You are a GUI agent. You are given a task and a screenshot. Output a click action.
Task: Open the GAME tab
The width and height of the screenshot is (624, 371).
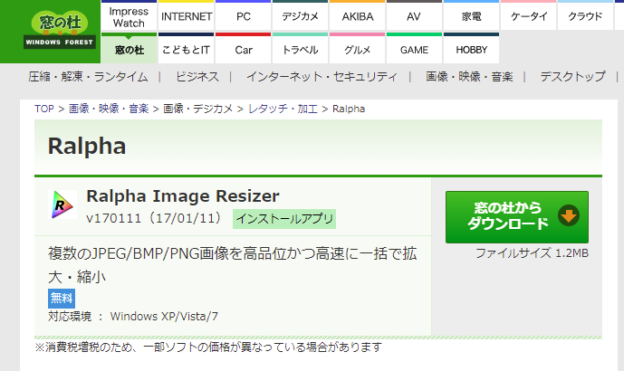coord(414,49)
